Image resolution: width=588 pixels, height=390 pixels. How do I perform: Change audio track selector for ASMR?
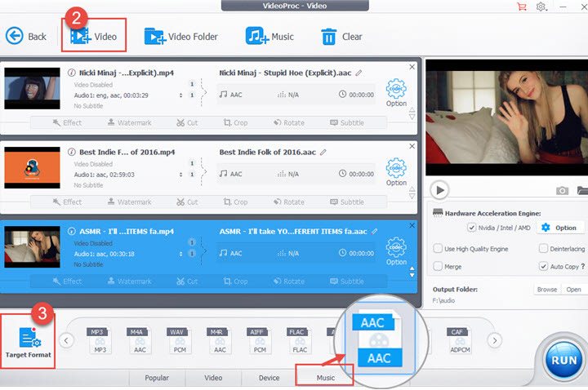pyautogui.click(x=180, y=254)
